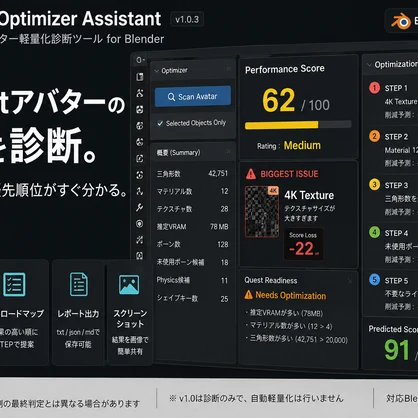Click the 推定VRAMが多い (78MB) bullet

pyautogui.click(x=284, y=313)
